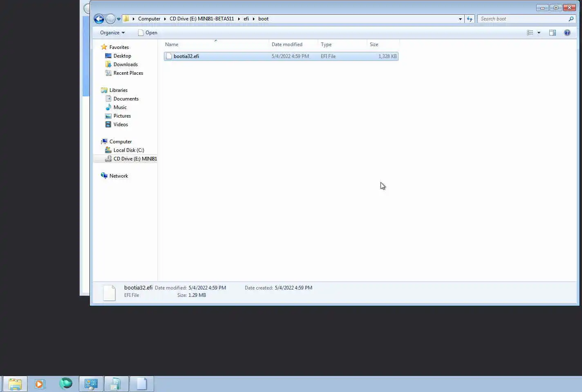Open the Downloads folder in the sidebar
The image size is (582, 392).
(125, 65)
